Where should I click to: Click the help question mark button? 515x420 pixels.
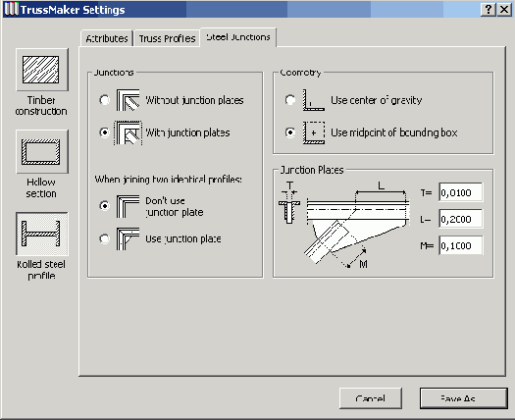[x=489, y=9]
